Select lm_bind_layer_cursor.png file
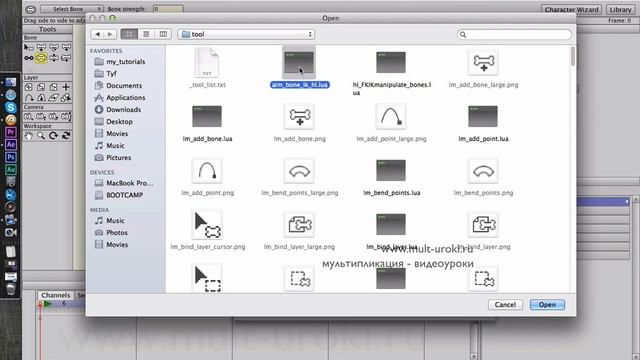The height and width of the screenshot is (360, 640). pyautogui.click(x=207, y=230)
